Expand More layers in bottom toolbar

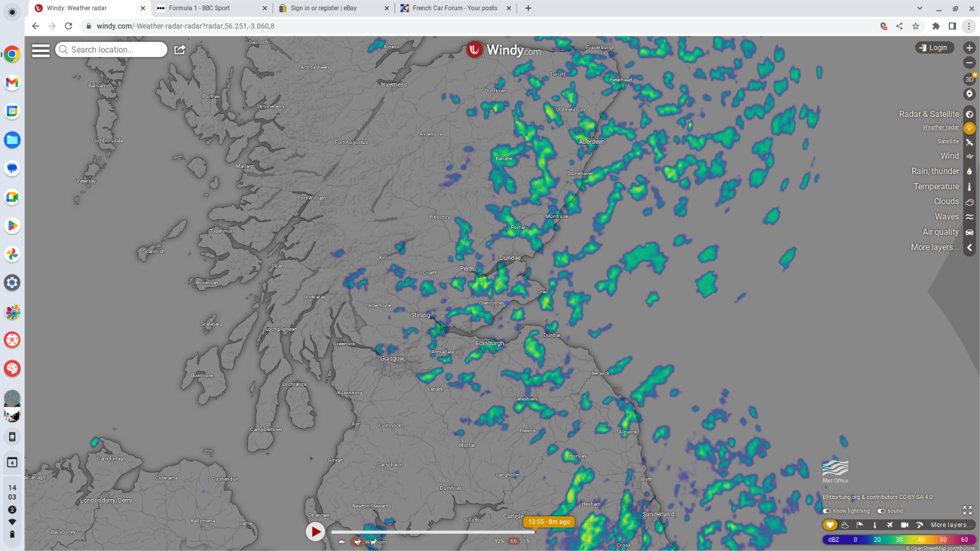[951, 525]
